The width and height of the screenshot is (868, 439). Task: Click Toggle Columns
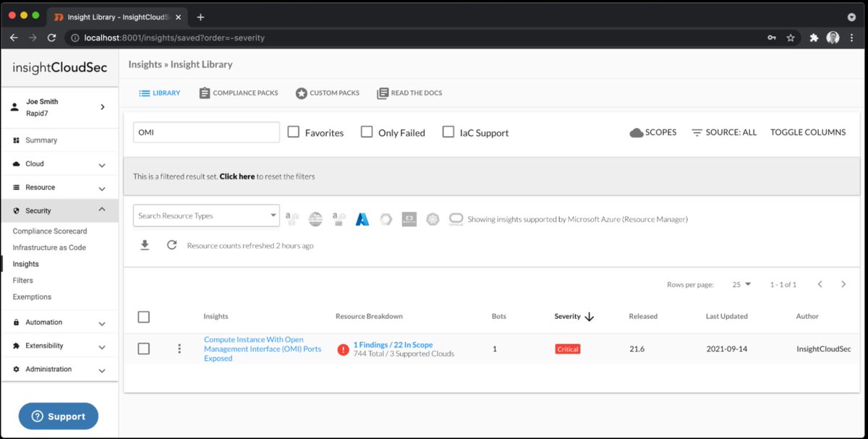(x=808, y=132)
